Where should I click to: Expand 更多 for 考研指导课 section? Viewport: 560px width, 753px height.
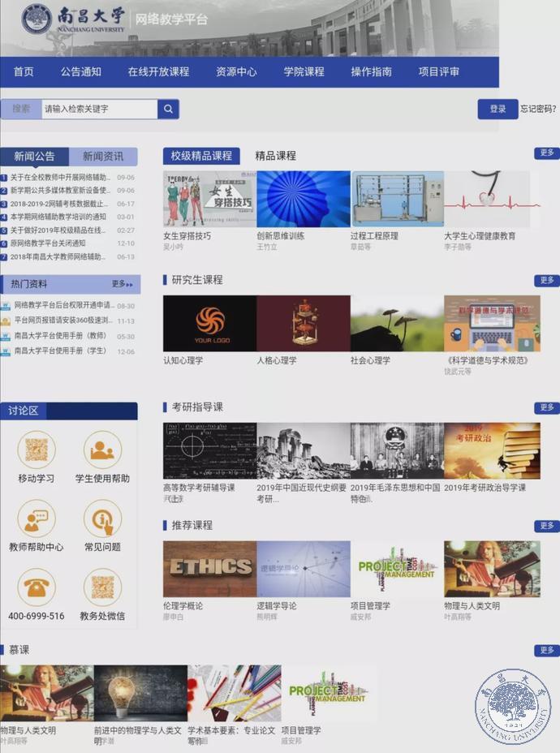(x=546, y=407)
